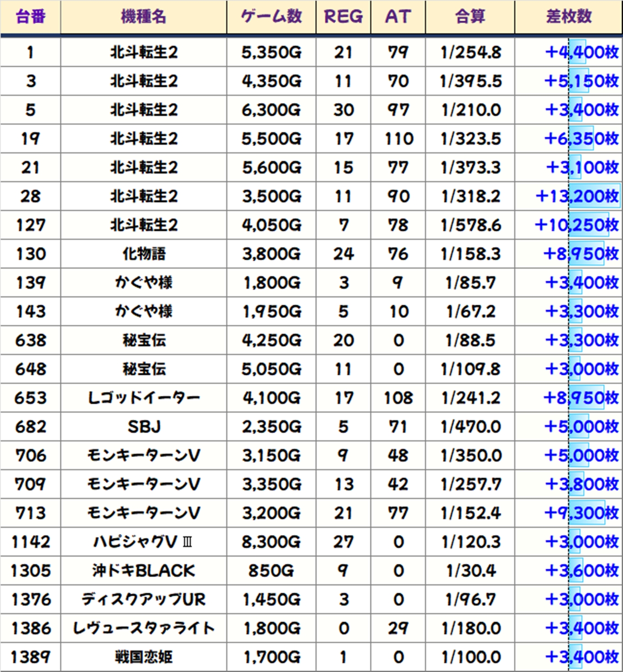The width and height of the screenshot is (623, 672).
Task: Click the 台番 column header
Action: tap(30, 17)
